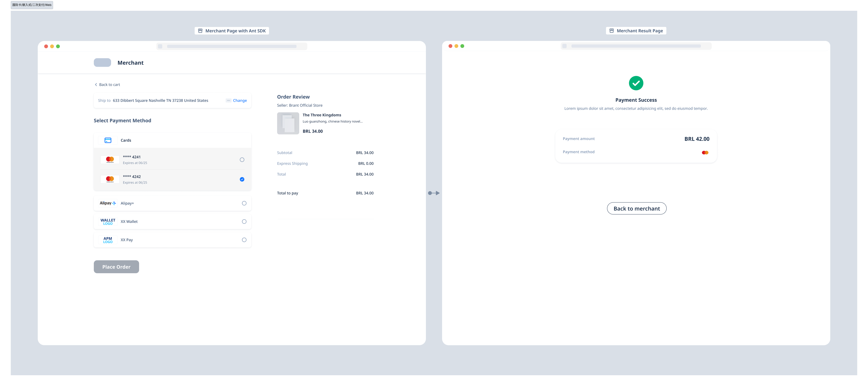The width and height of the screenshot is (868, 386).
Task: Select card ending in 4241
Action: tap(242, 160)
